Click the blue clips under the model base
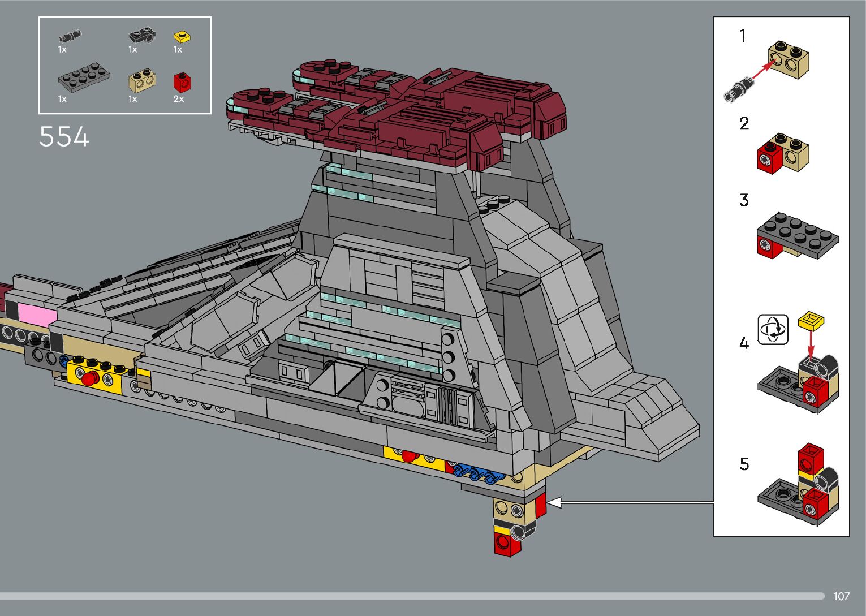This screenshot has width=866, height=616. click(476, 473)
